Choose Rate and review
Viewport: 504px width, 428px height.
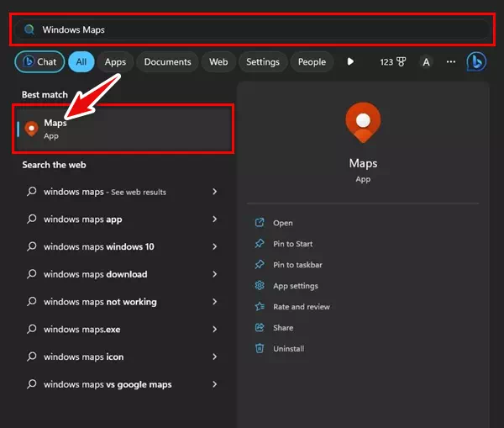[x=302, y=307]
